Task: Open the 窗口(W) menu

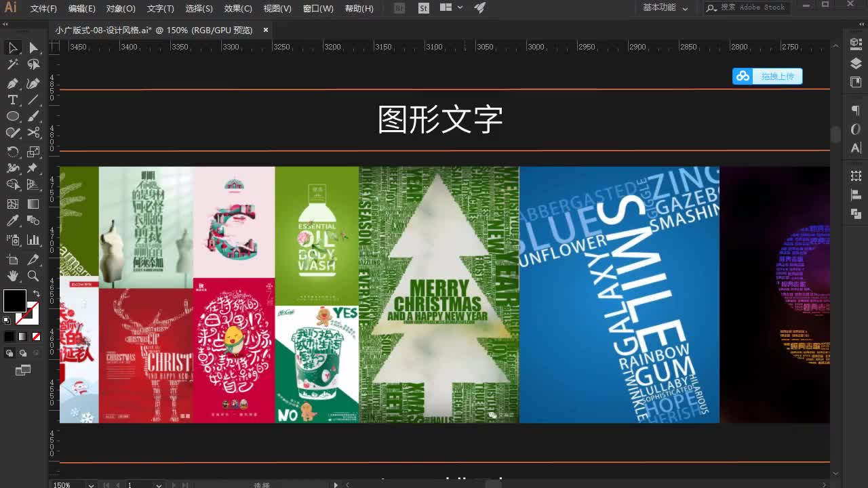Action: [x=318, y=9]
